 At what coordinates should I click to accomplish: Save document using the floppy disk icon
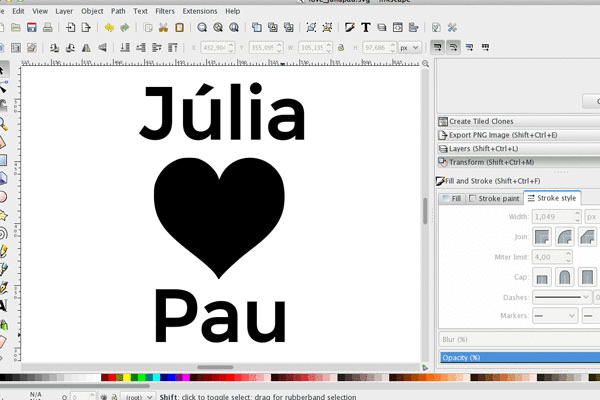32,28
